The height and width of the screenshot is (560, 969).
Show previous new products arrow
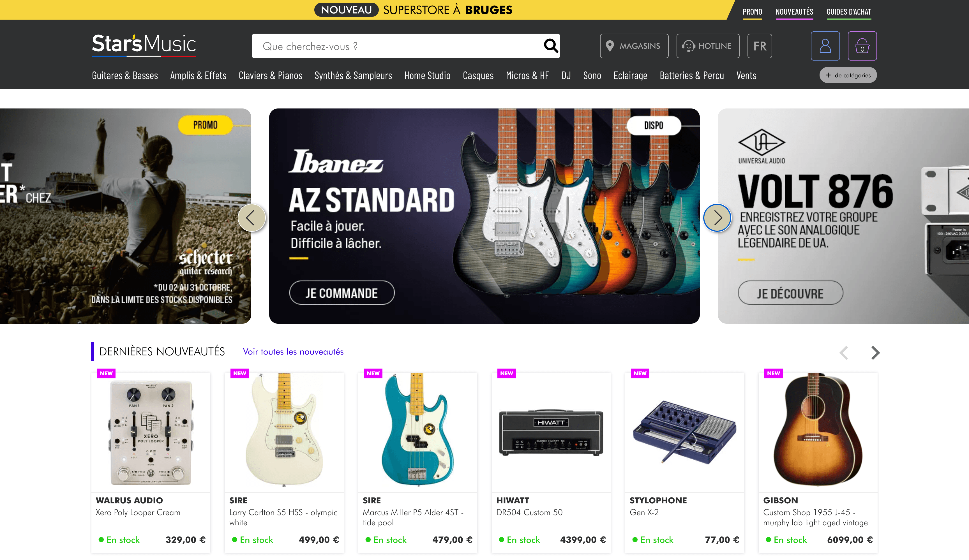pyautogui.click(x=844, y=352)
